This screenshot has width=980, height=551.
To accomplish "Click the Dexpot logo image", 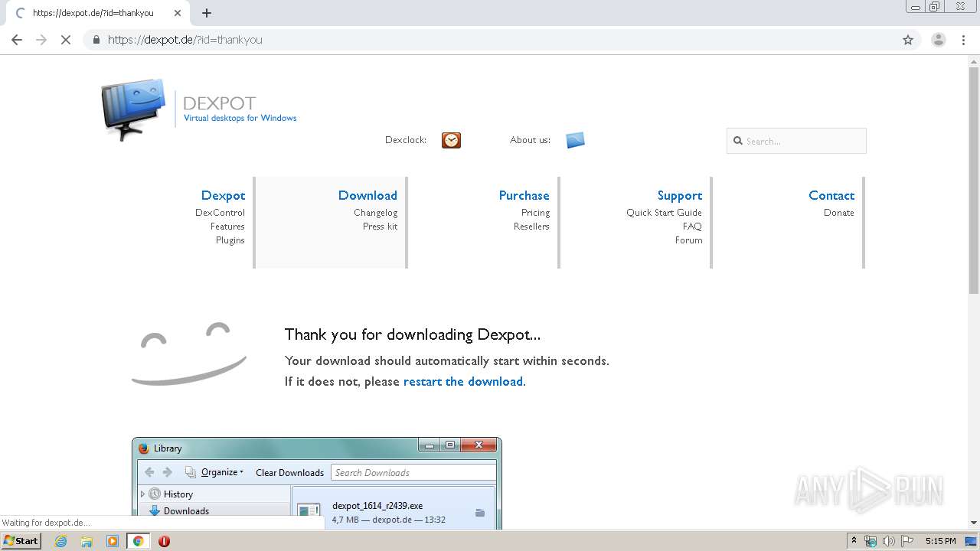I will (x=133, y=109).
